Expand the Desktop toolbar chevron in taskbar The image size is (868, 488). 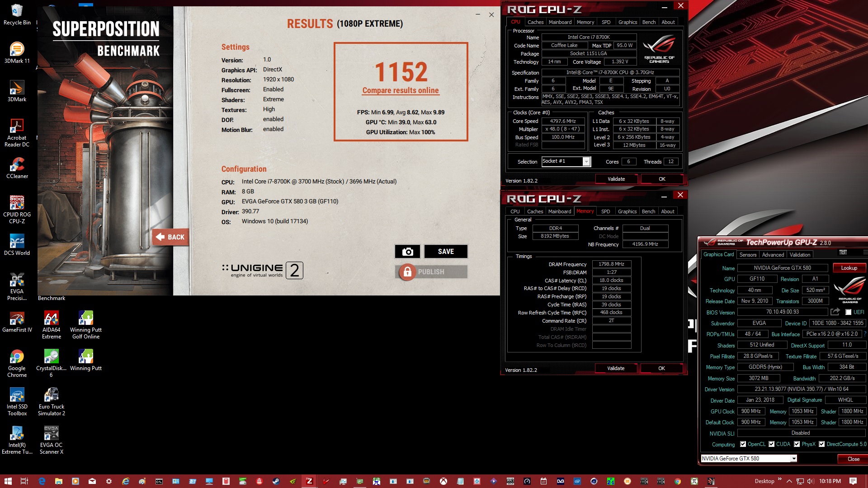tap(779, 479)
